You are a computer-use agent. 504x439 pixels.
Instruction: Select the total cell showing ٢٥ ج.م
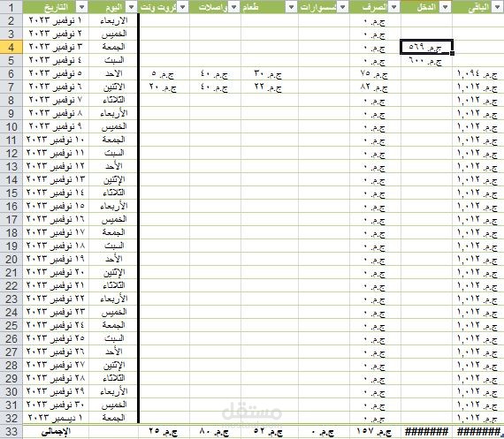coord(164,432)
